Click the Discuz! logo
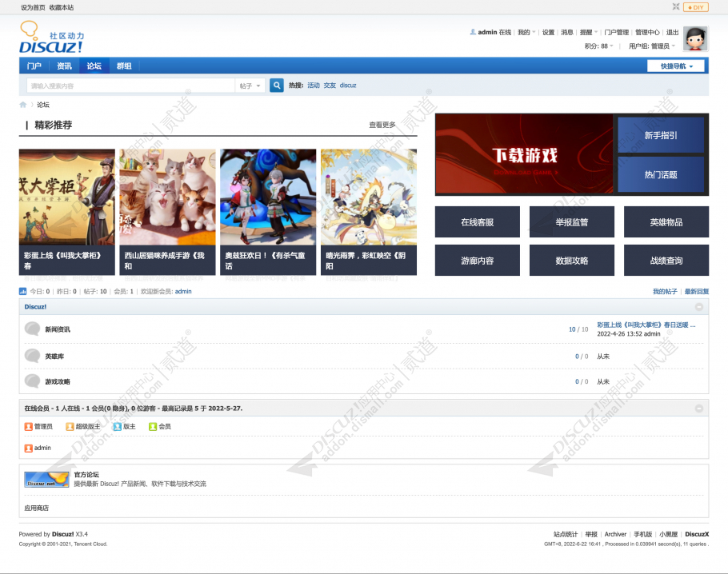Screen dimensions: 728x574 pyautogui.click(x=51, y=37)
